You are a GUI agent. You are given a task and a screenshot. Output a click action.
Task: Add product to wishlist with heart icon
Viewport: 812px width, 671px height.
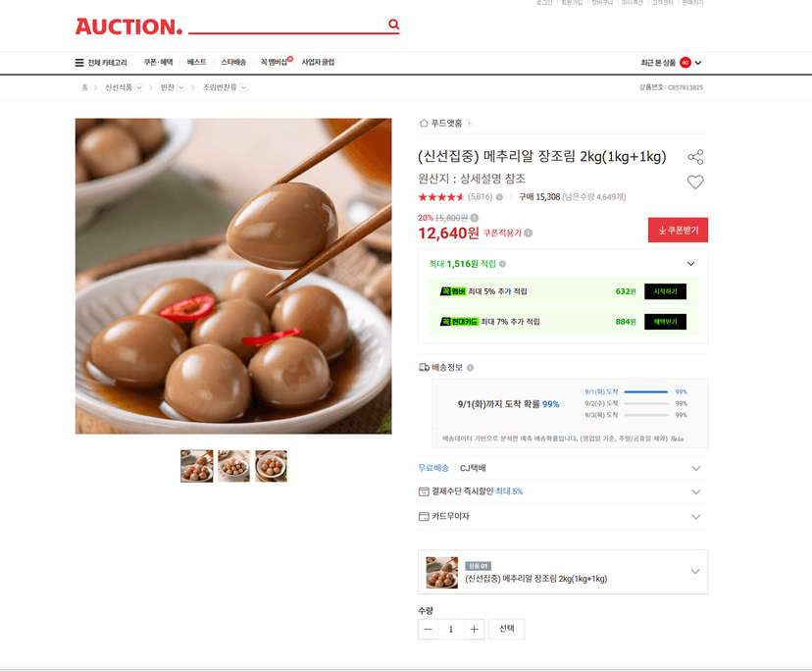point(695,181)
